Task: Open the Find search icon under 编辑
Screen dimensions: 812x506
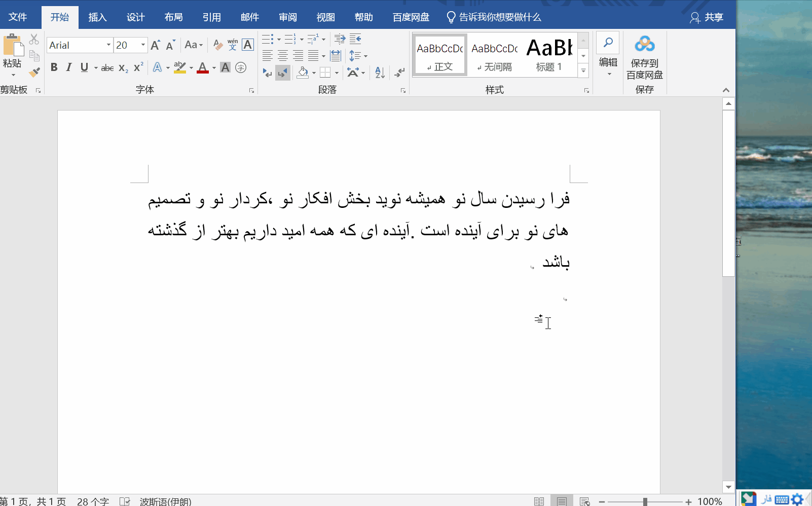Action: pyautogui.click(x=608, y=43)
